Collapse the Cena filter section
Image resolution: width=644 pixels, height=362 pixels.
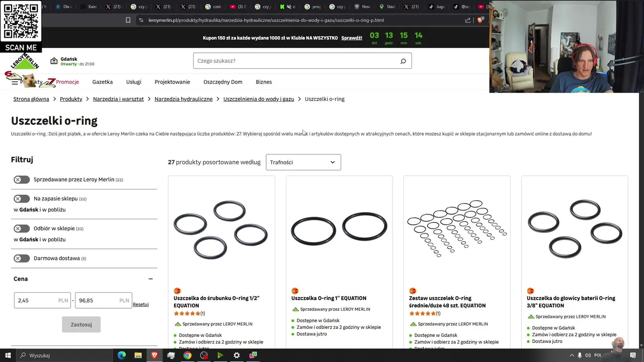150,279
